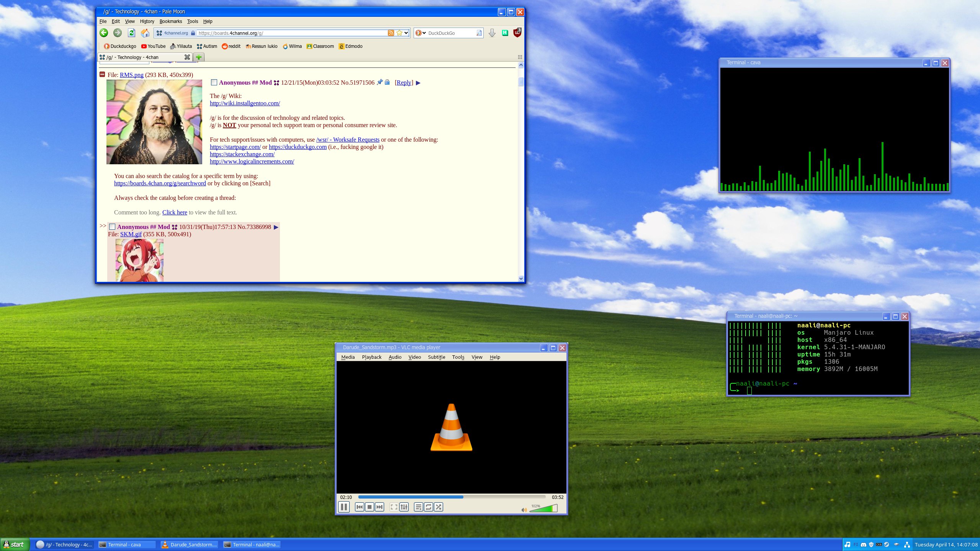Skip to previous track in VLC
980x551 pixels.
[359, 507]
